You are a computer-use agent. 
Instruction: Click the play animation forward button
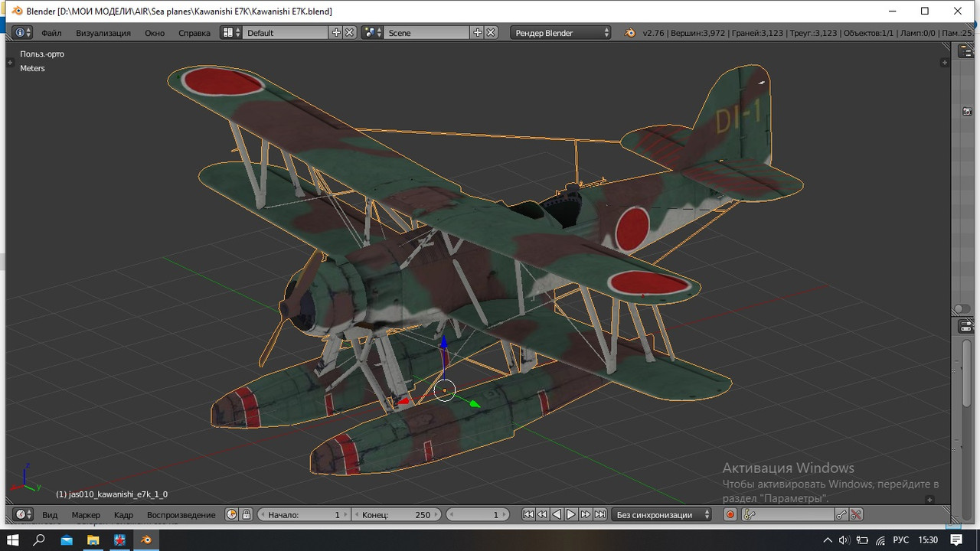pos(570,515)
